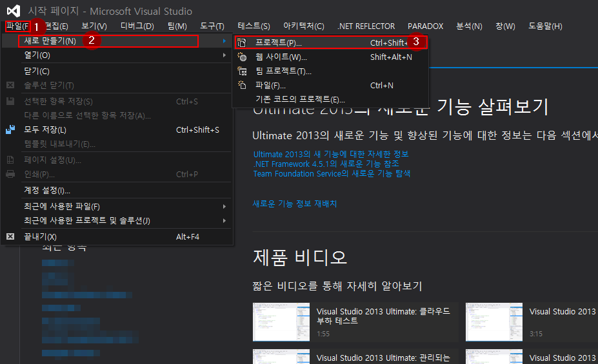
Task: Open Team Foundation Service 새로운 기능 link
Action: click(x=332, y=173)
